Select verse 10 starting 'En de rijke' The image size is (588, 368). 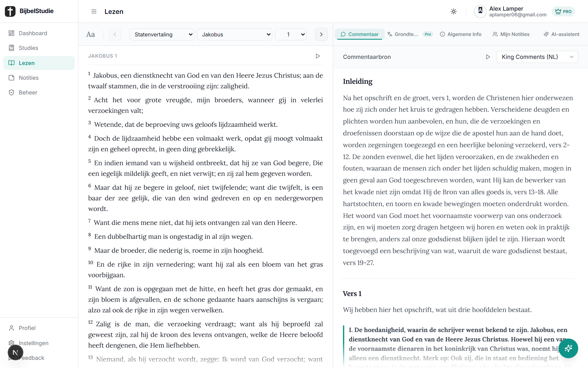point(205,269)
